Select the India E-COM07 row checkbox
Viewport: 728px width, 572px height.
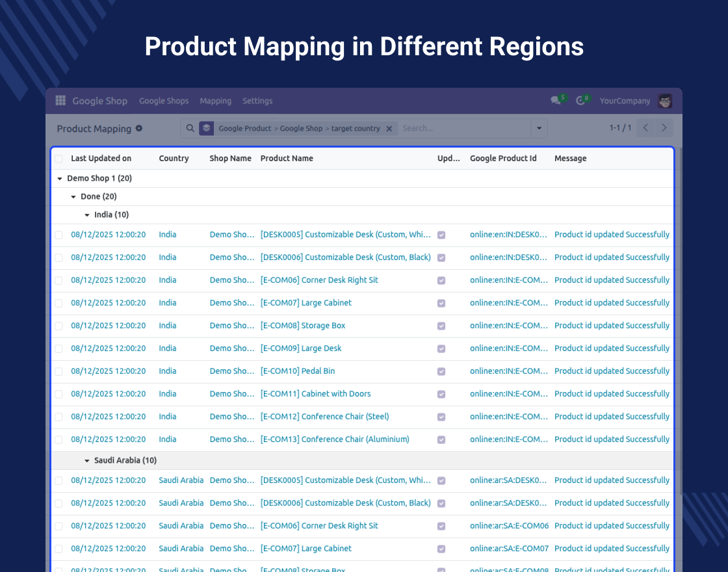(x=58, y=303)
